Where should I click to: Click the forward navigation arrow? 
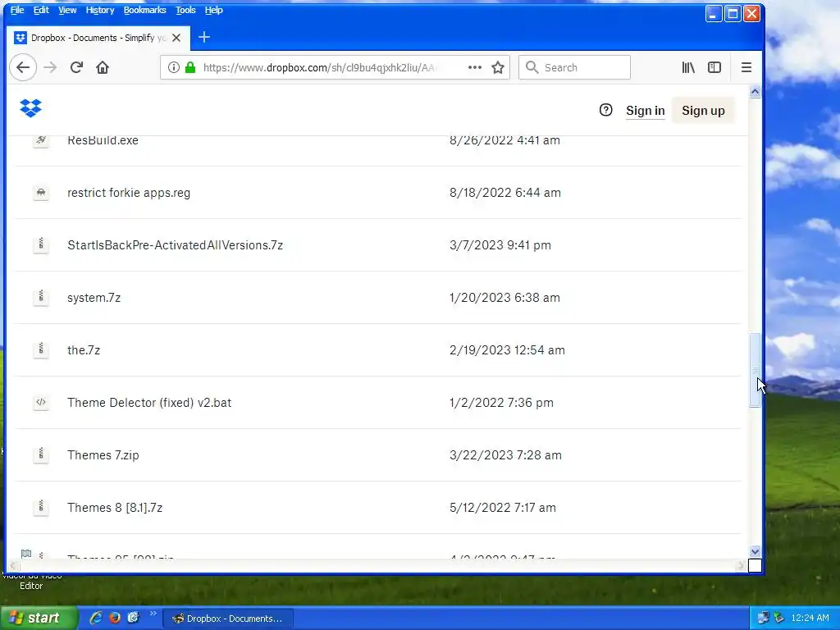tap(50, 67)
